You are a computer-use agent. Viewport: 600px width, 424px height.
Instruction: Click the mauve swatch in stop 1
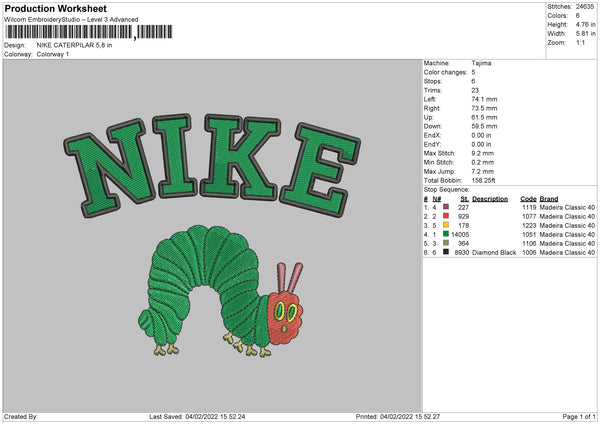point(446,207)
